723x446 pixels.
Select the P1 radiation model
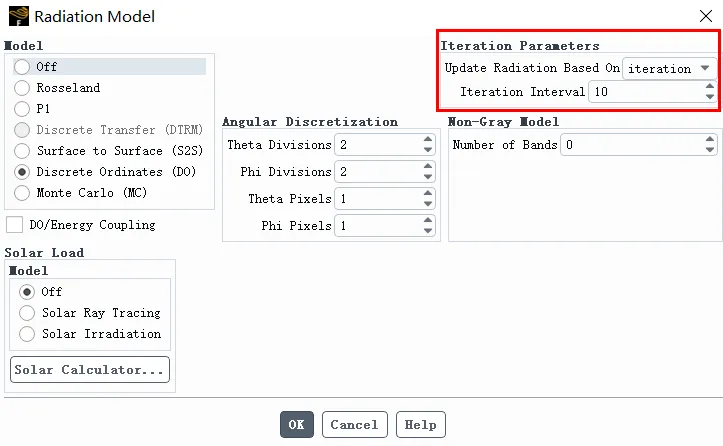22,109
